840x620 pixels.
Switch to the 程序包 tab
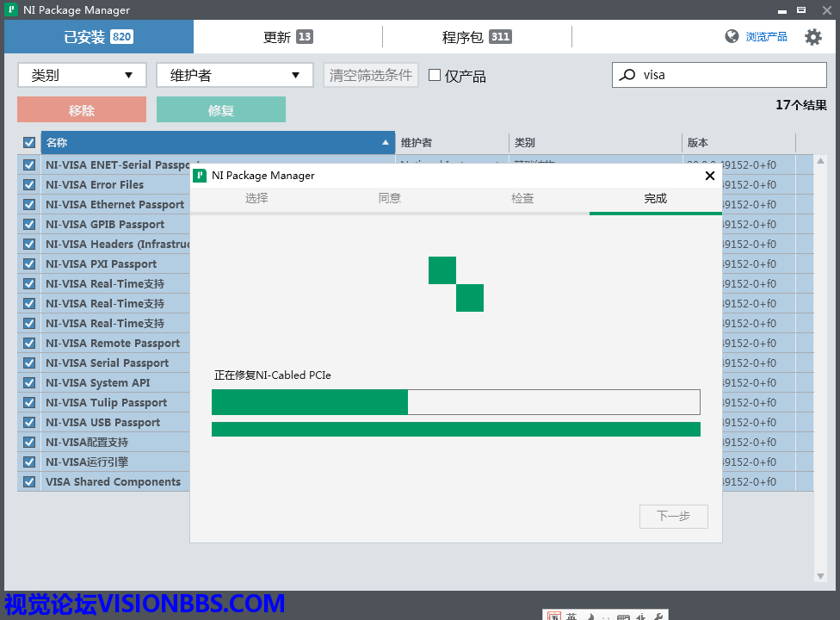[x=476, y=37]
